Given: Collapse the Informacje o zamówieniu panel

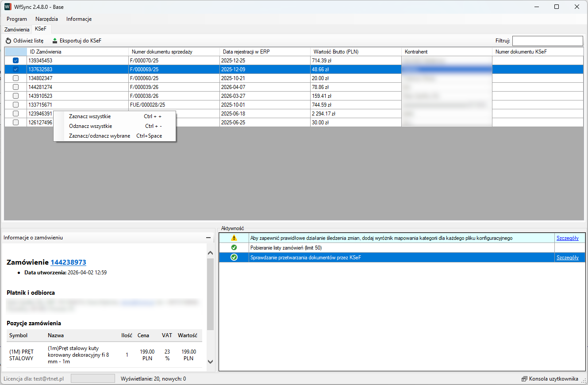Looking at the screenshot, I should 208,238.
